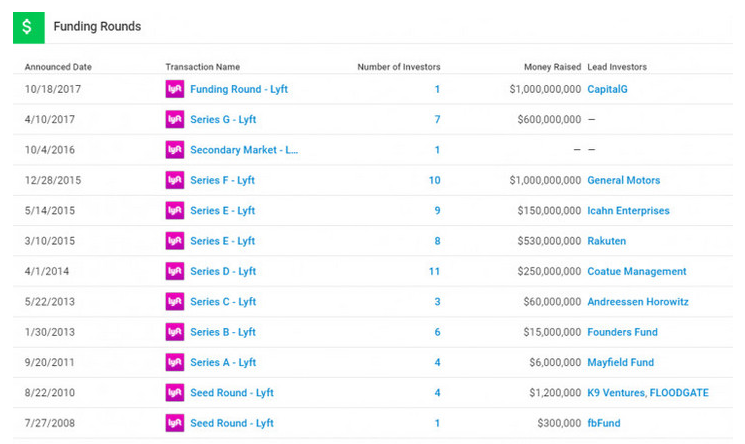
Task: Click the Funding Rounds section title
Action: 97,27
